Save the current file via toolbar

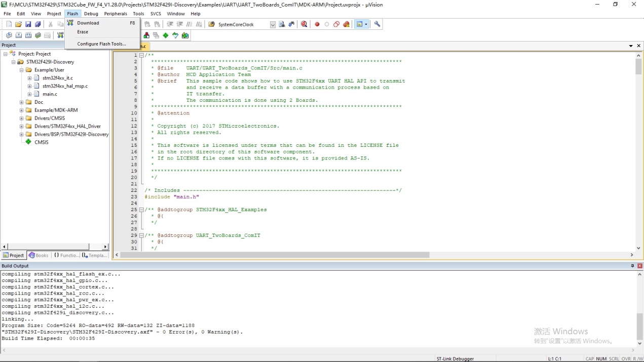tap(28, 24)
